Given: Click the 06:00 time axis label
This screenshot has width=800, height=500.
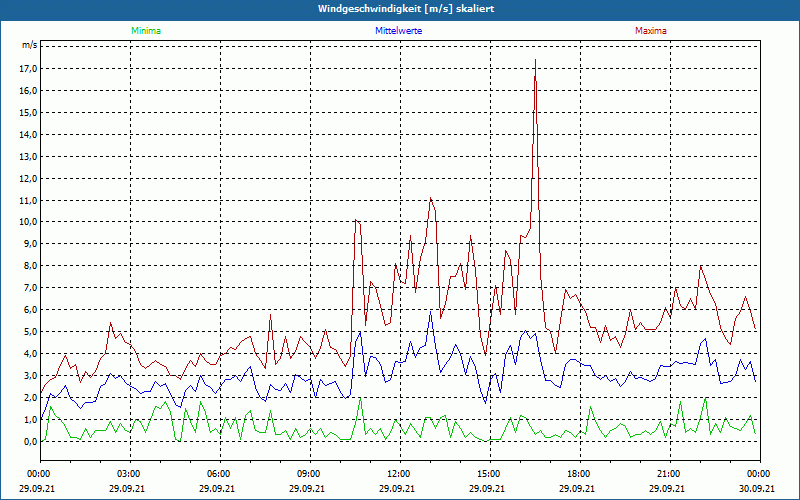Looking at the screenshot, I should coord(220,473).
